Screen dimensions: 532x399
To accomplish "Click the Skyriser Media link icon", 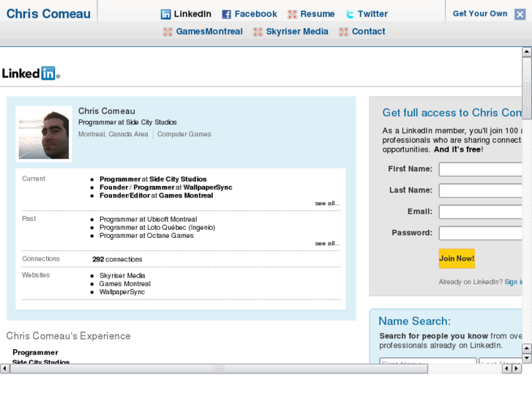I will (258, 32).
